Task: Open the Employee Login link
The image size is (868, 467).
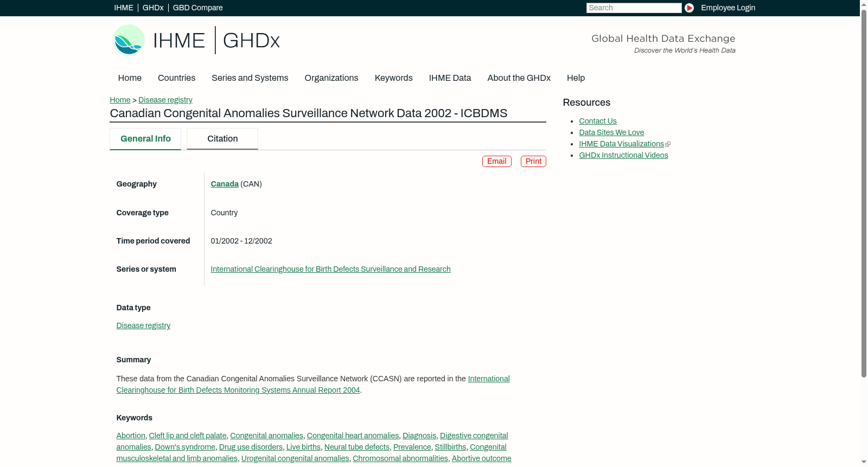Action: pos(728,8)
